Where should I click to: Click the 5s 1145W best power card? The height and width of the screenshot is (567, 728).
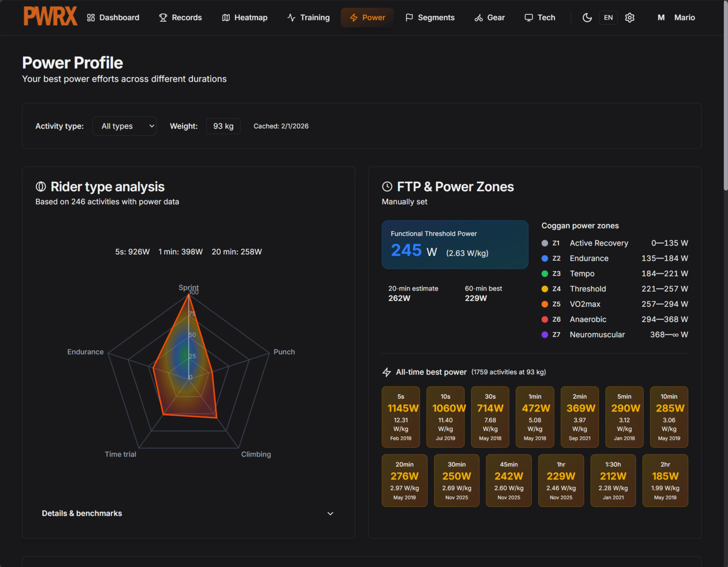pos(400,417)
